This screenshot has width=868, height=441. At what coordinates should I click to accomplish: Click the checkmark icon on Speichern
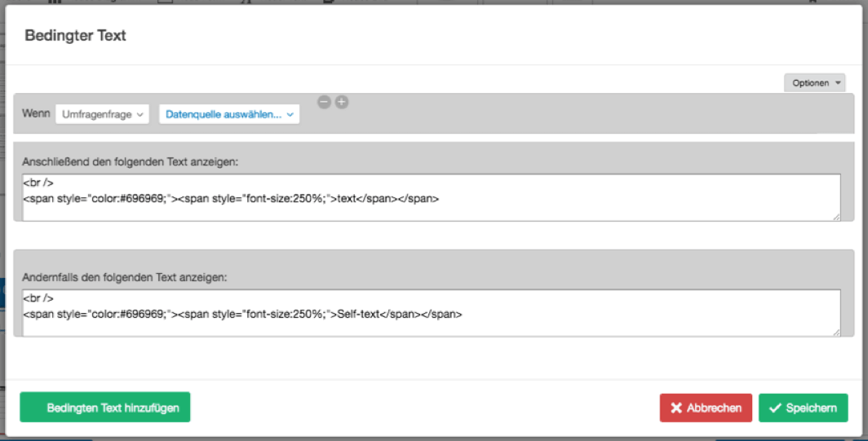(x=775, y=408)
